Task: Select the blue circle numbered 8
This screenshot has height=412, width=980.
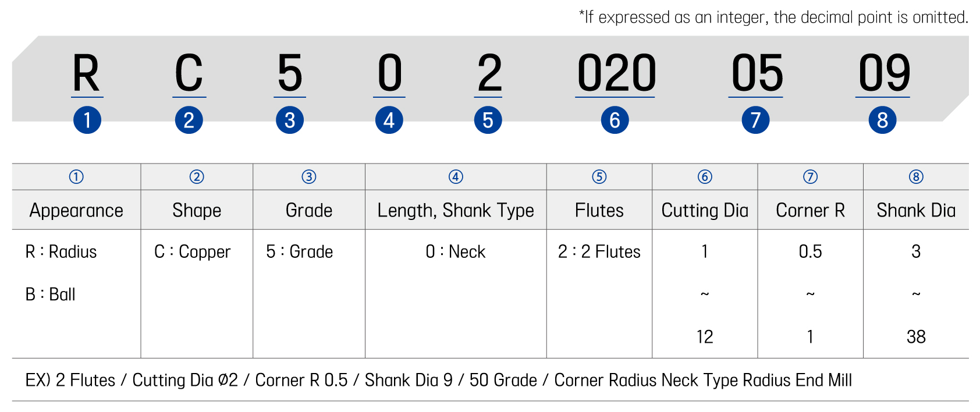Action: 882,120
